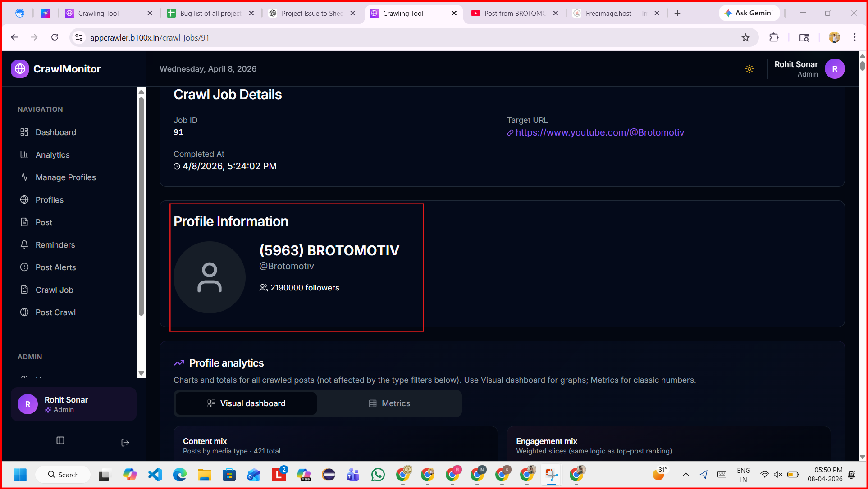868x489 pixels.
Task: Open the Brotomotiv YouTube target URL
Action: (x=599, y=132)
